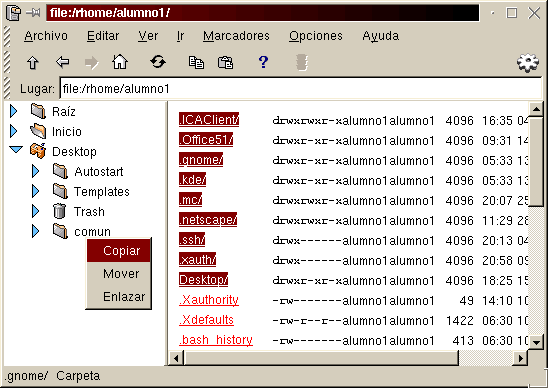Viewport: 548px width, 388px height.
Task: Open the .Xdefaults file link
Action: (x=206, y=319)
